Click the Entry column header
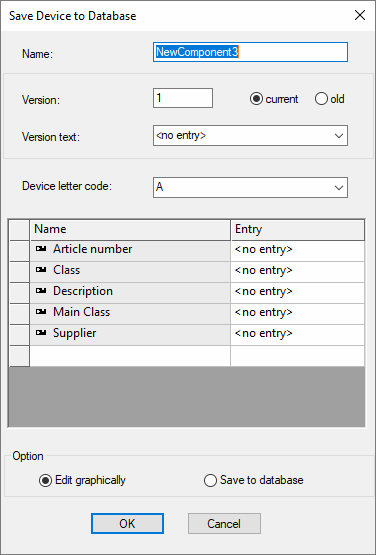Image resolution: width=376 pixels, height=555 pixels. tap(298, 230)
